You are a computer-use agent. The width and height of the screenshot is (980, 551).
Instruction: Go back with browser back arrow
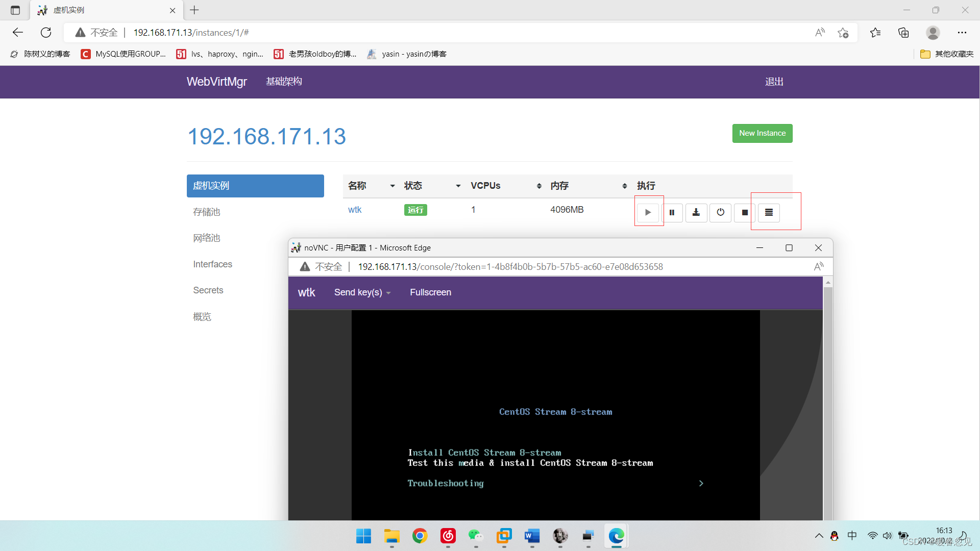click(18, 33)
